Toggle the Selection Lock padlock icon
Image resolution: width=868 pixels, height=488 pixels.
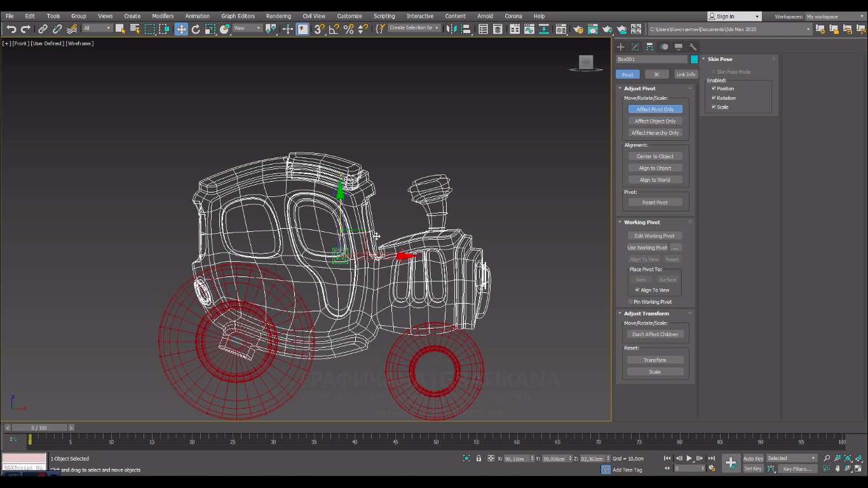point(478,459)
